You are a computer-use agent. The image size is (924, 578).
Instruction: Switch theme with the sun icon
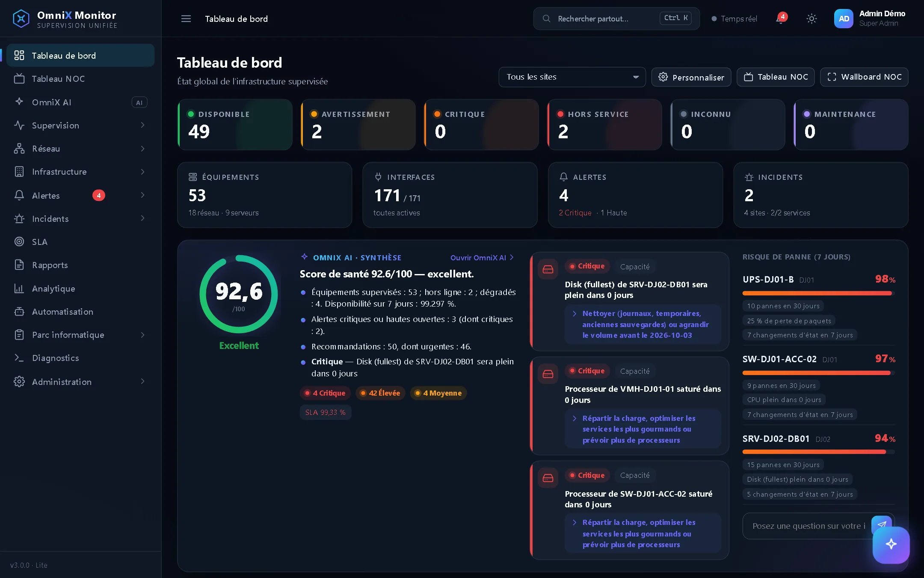coord(811,19)
